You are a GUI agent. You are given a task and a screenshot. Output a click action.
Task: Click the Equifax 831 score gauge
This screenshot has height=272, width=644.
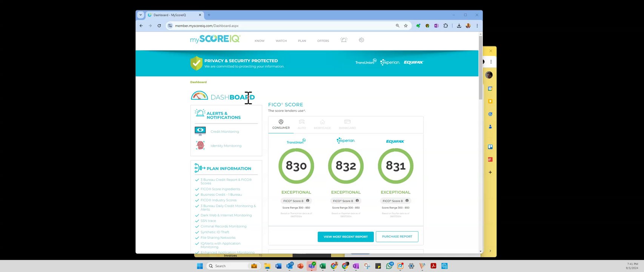(x=395, y=166)
